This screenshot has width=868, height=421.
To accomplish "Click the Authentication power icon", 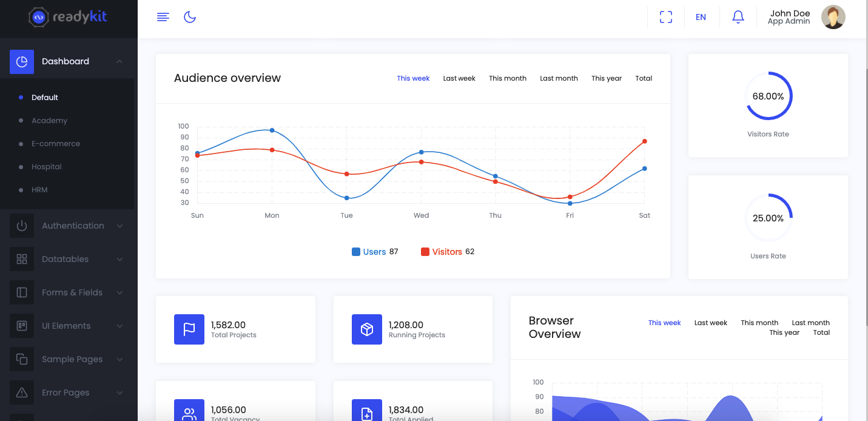I will [x=22, y=226].
